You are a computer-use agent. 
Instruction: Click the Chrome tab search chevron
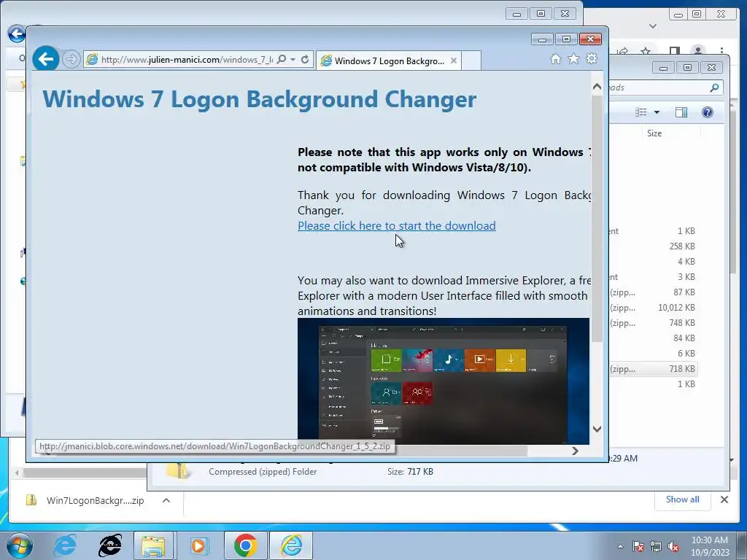pos(653,26)
